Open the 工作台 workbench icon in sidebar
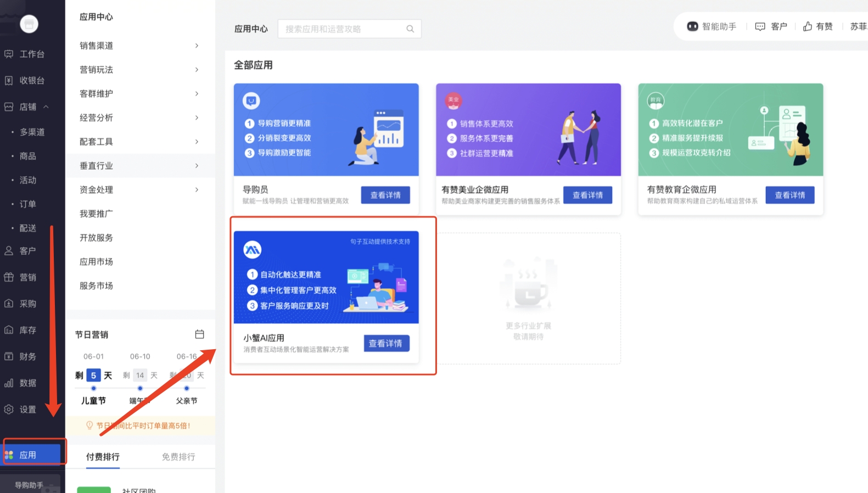The width and height of the screenshot is (868, 493). tap(9, 54)
